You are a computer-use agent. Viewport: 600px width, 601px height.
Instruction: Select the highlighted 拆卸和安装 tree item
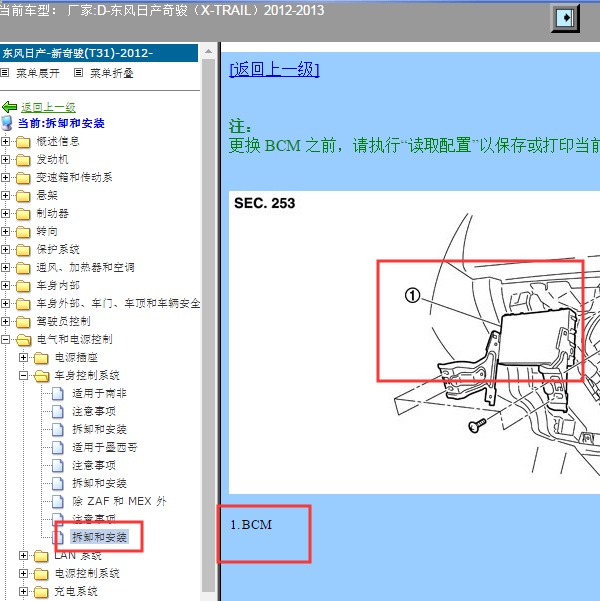pyautogui.click(x=99, y=538)
